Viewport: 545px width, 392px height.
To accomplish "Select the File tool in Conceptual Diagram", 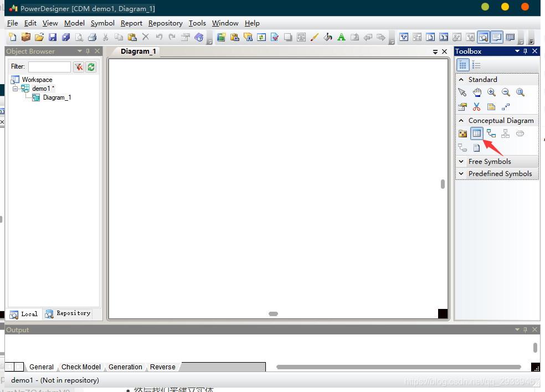I will pyautogui.click(x=476, y=148).
